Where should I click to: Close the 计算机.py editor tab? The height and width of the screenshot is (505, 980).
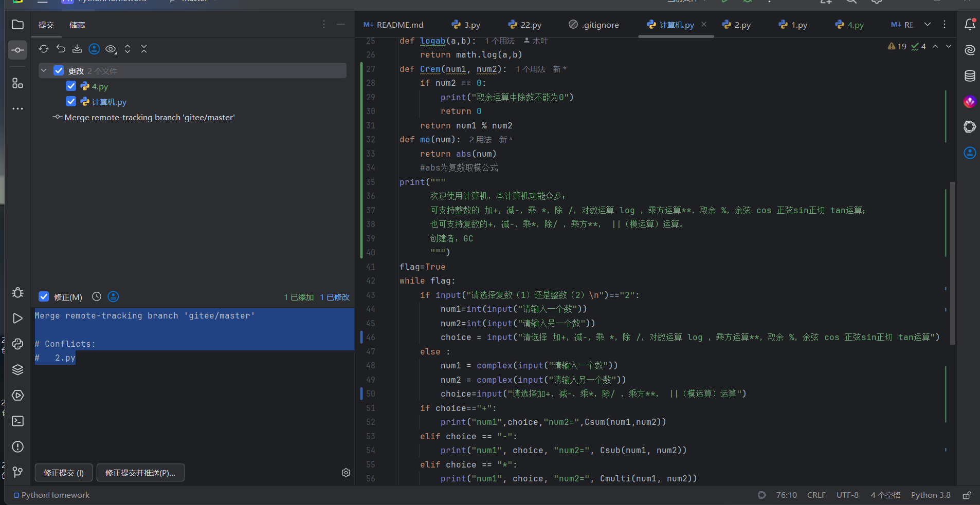(x=704, y=24)
